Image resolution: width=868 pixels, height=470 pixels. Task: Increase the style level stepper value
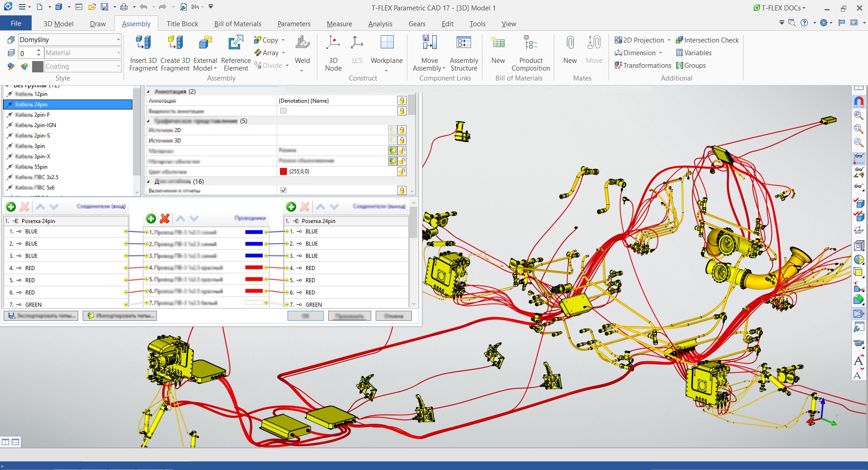coord(39,51)
